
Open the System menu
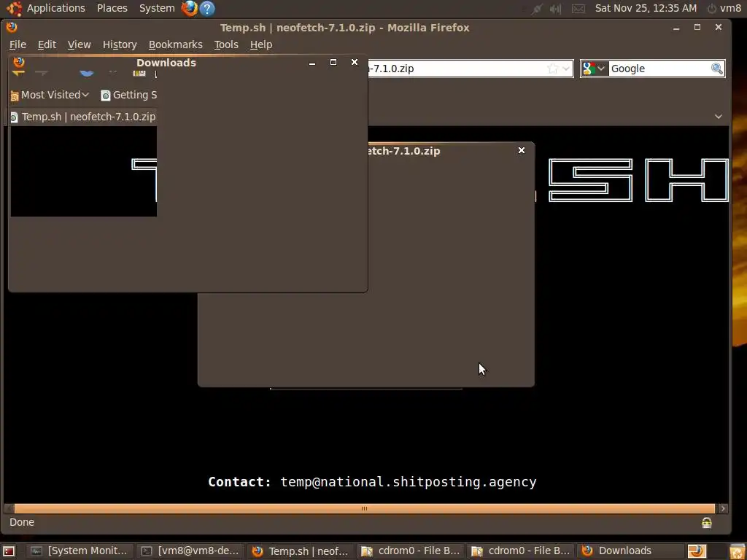click(x=157, y=8)
